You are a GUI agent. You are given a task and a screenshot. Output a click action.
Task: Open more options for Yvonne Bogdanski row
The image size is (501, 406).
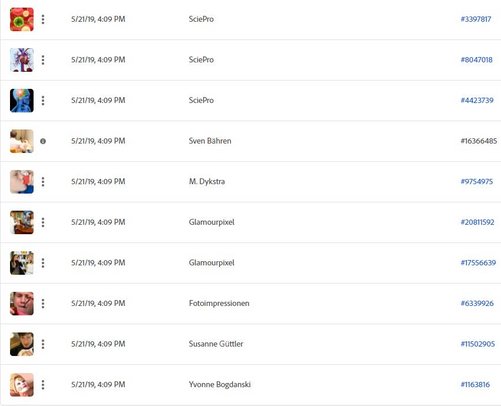pyautogui.click(x=43, y=385)
